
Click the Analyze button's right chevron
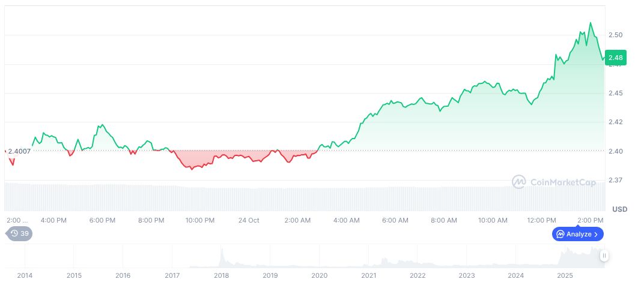[x=597, y=234]
